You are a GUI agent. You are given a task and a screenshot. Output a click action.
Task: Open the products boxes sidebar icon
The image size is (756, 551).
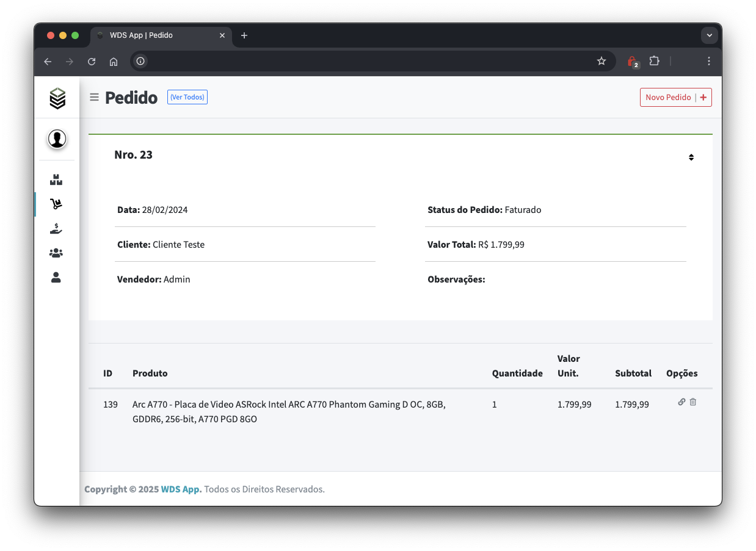[56, 180]
